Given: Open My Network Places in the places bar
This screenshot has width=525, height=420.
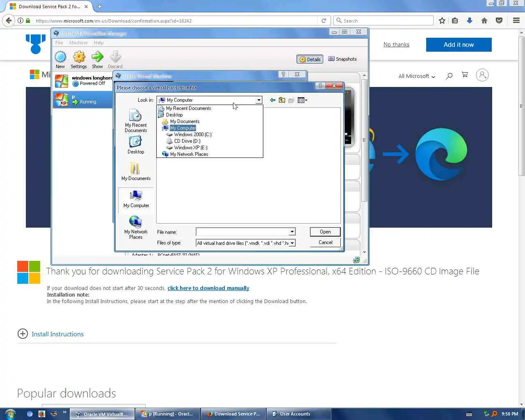Looking at the screenshot, I should [136, 227].
